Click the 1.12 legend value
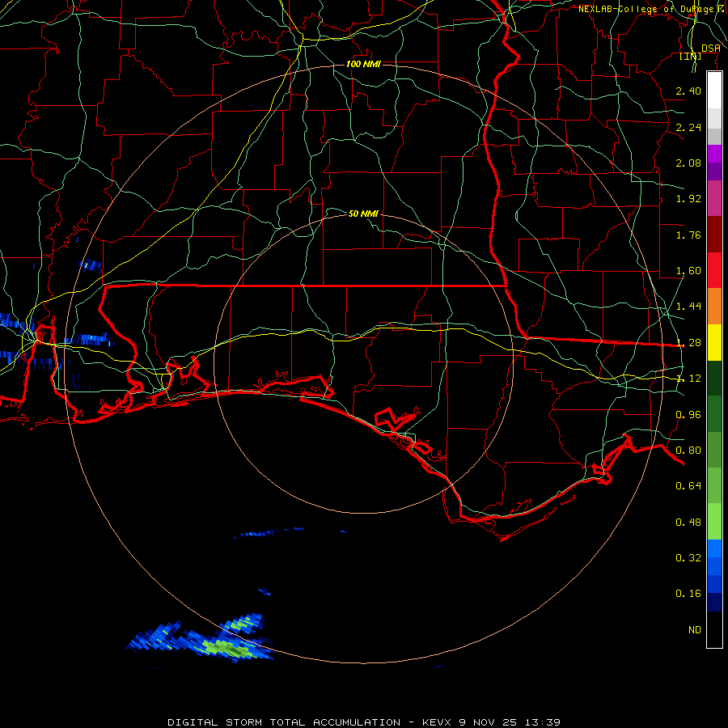The height and width of the screenshot is (728, 728). click(x=688, y=379)
